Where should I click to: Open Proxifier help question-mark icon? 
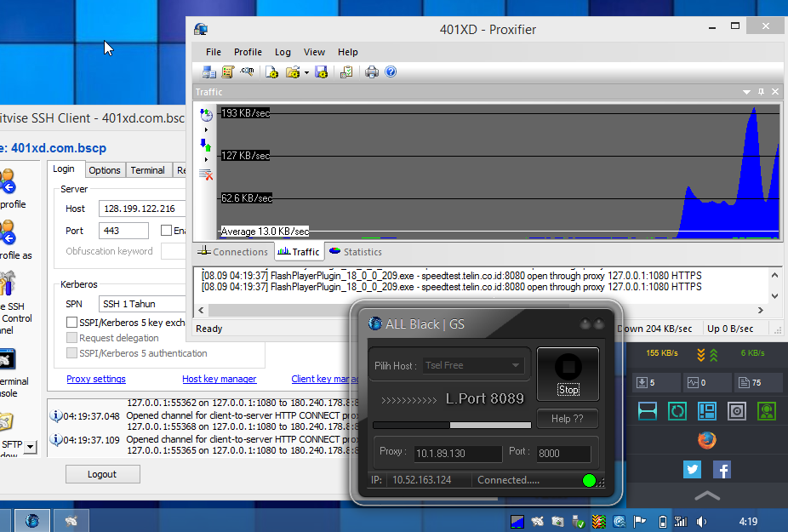(x=391, y=72)
